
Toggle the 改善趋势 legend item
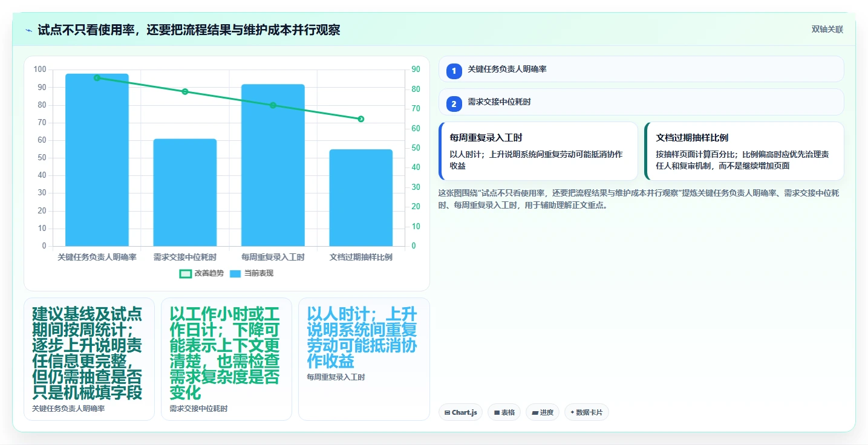click(x=201, y=273)
